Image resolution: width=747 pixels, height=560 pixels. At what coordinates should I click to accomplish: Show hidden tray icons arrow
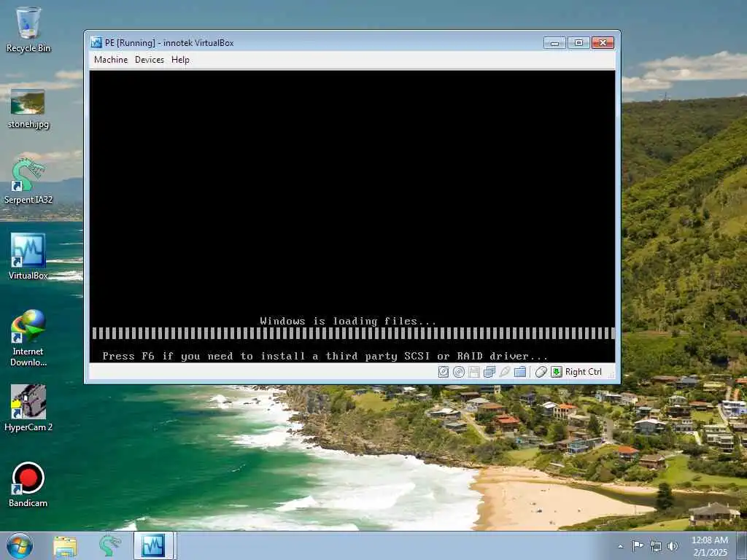(x=620, y=546)
